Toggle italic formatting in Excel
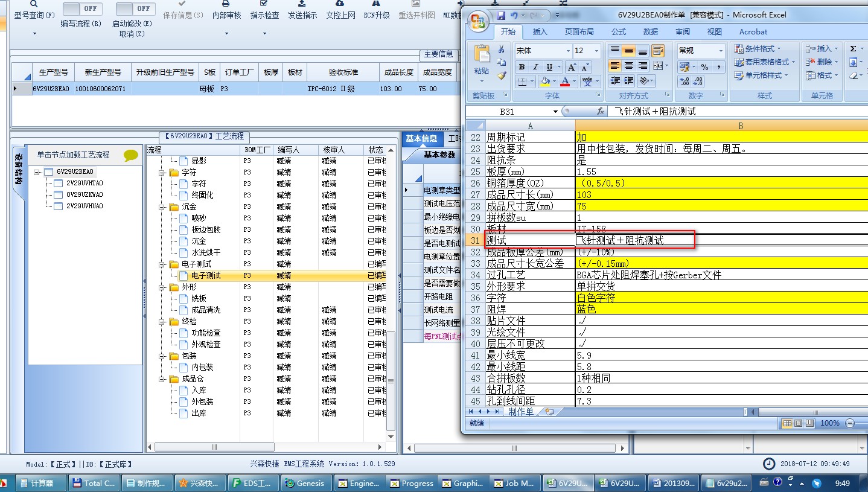Viewport: 868px width, 492px height. click(535, 67)
